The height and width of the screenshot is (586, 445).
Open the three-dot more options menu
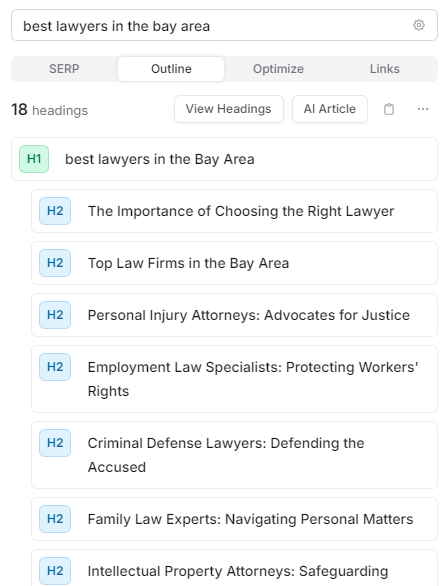[423, 109]
